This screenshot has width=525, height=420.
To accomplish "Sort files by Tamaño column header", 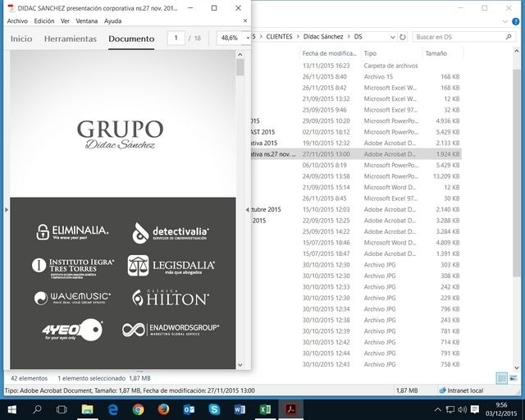I will pyautogui.click(x=435, y=52).
